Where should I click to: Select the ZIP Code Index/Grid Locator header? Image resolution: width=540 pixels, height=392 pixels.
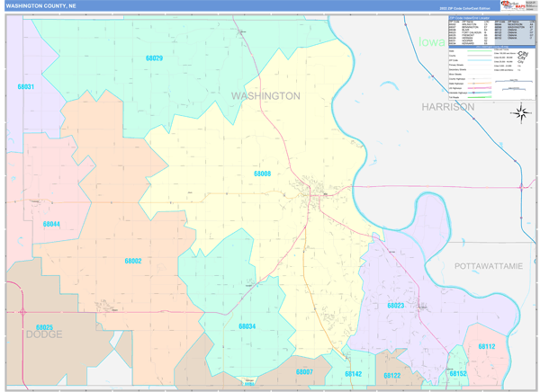click(x=478, y=17)
